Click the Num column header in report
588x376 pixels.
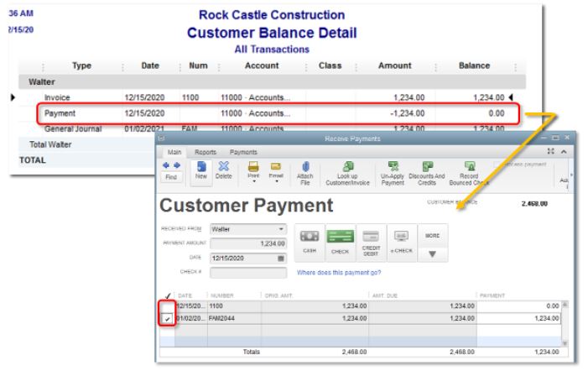[198, 65]
